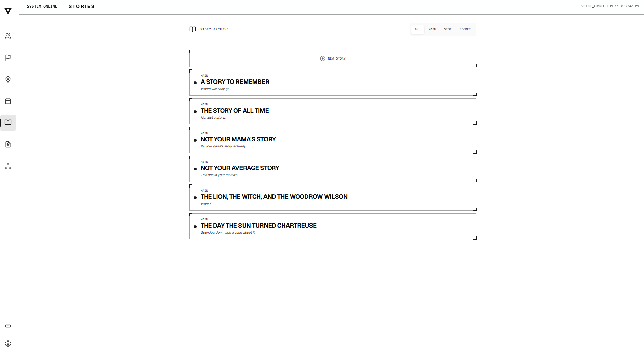Switch to the SECRET stories tab

[465, 29]
